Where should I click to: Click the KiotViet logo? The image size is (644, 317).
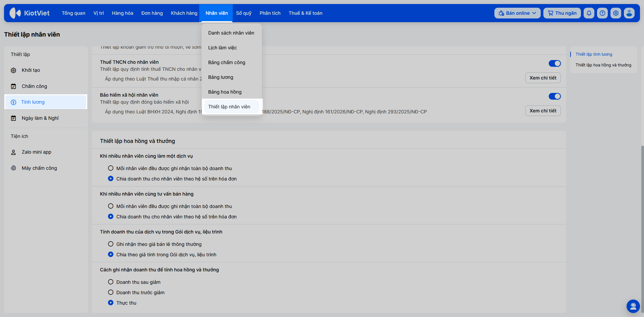30,13
